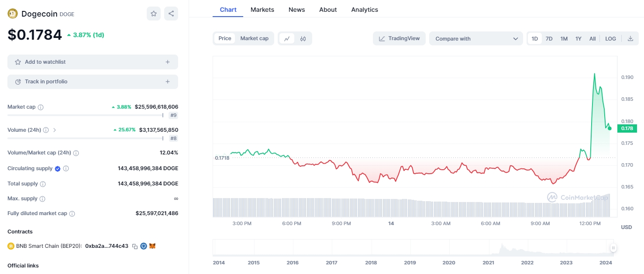Click the DOGE ticker symbol beside Dogecoin
This screenshot has height=274, width=644.
click(67, 14)
